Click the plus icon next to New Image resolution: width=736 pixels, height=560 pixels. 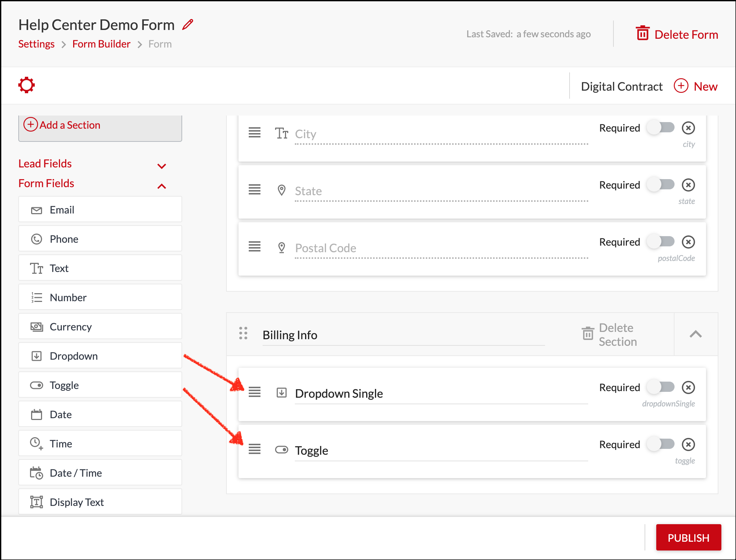click(681, 86)
